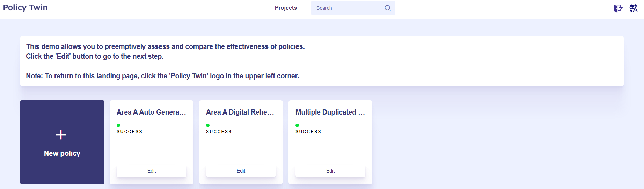Click green status dot on Multiple Duplicated card
This screenshot has width=644, height=189.
[x=297, y=125]
